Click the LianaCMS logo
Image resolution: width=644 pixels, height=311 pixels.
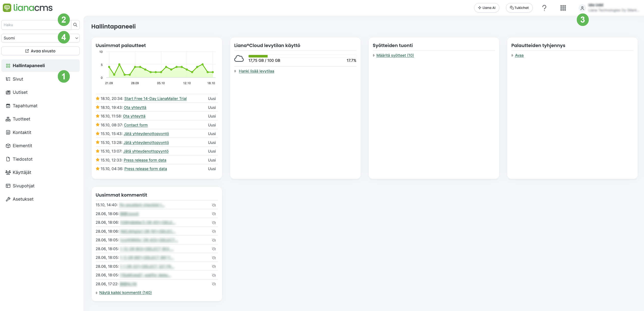pyautogui.click(x=28, y=8)
